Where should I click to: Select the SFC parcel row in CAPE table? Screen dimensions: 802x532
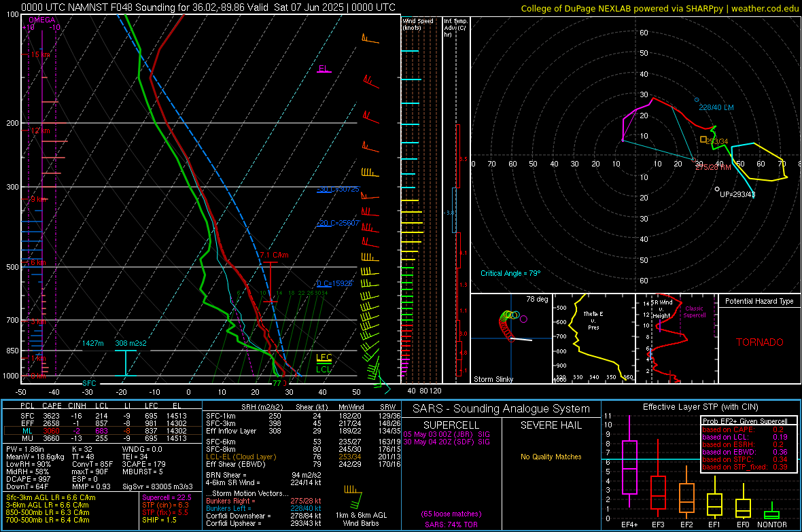(x=103, y=416)
